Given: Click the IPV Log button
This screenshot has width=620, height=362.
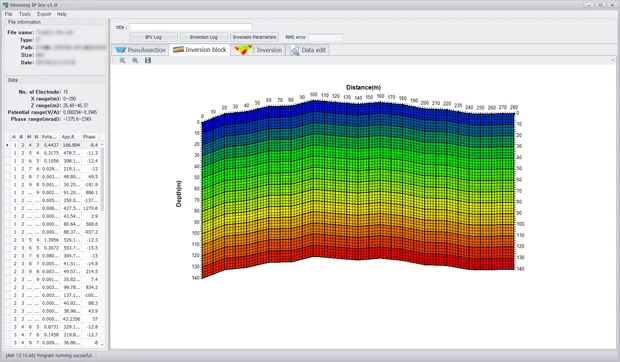Looking at the screenshot, I should pos(153,37).
